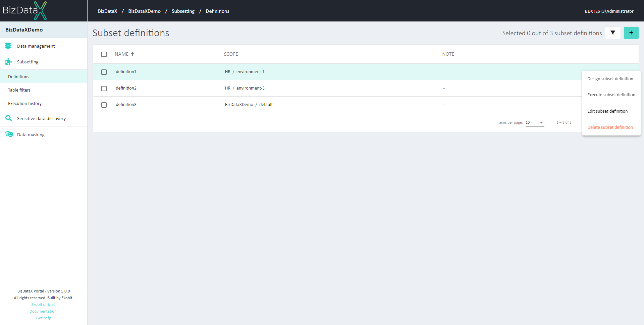Click the BizDataX breadcrumb link

pyautogui.click(x=107, y=11)
